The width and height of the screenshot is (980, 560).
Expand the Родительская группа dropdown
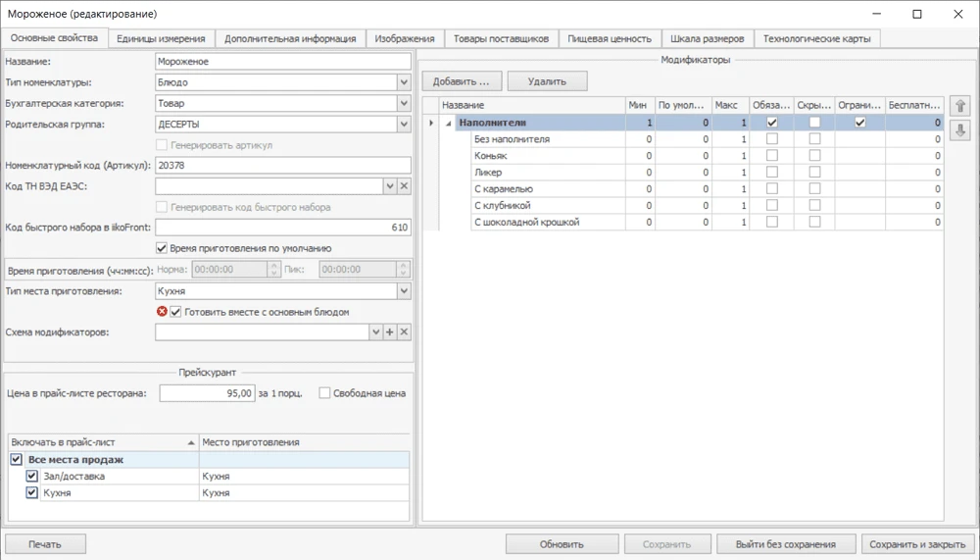pyautogui.click(x=404, y=125)
